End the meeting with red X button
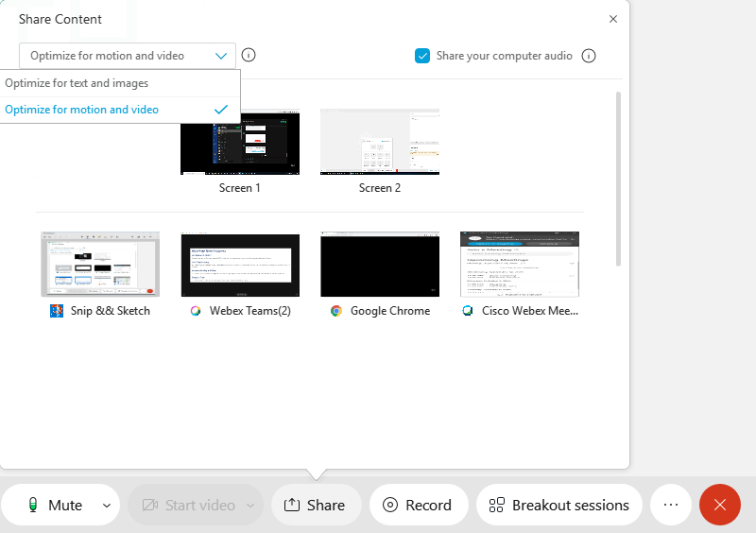This screenshot has height=533, width=756. click(720, 505)
